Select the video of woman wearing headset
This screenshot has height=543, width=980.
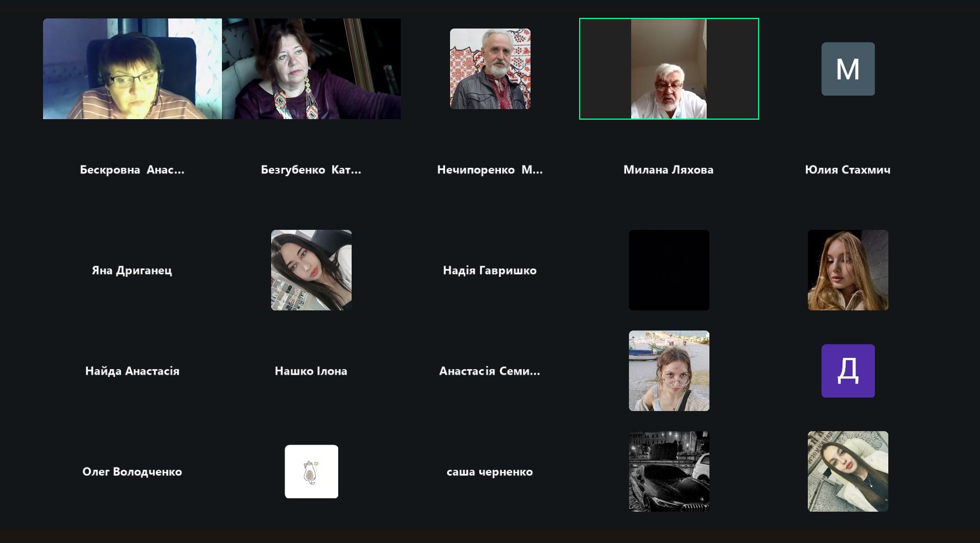(132, 69)
